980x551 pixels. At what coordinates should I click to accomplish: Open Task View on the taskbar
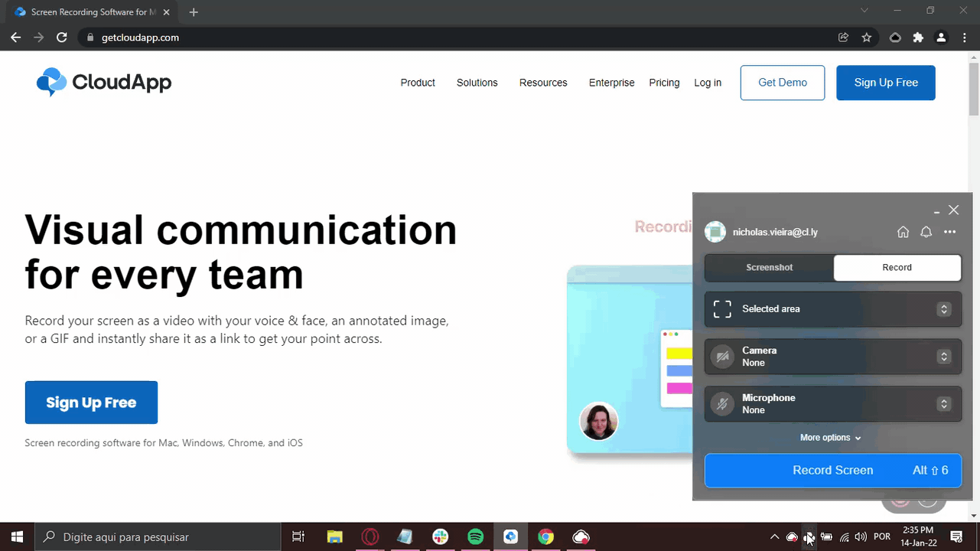[x=298, y=536]
